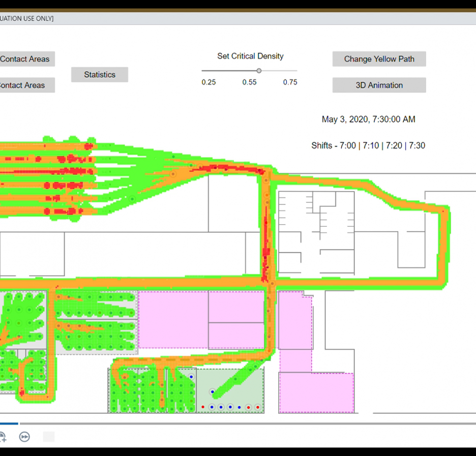Click the 0.55 density label
Viewport: 476px width, 456px height.
click(249, 82)
